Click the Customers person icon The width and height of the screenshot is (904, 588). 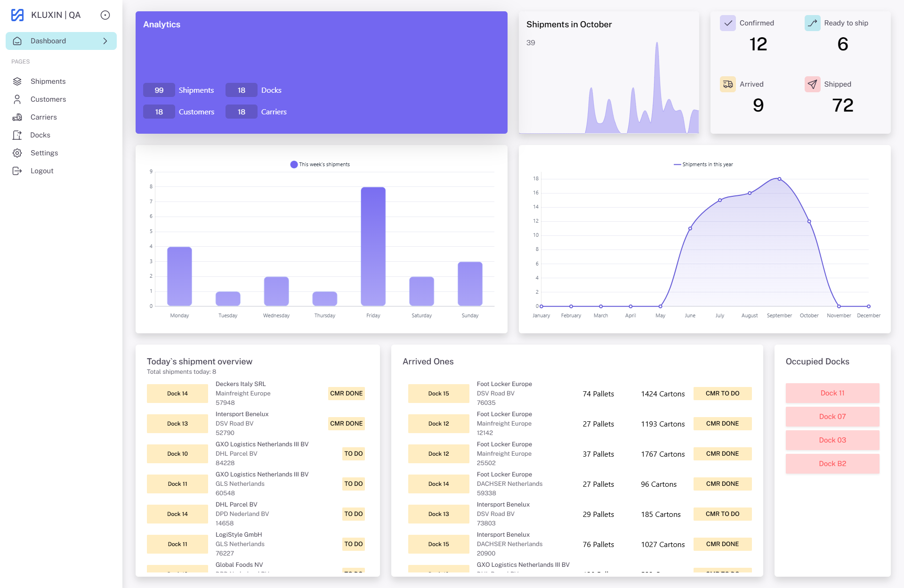coord(17,99)
